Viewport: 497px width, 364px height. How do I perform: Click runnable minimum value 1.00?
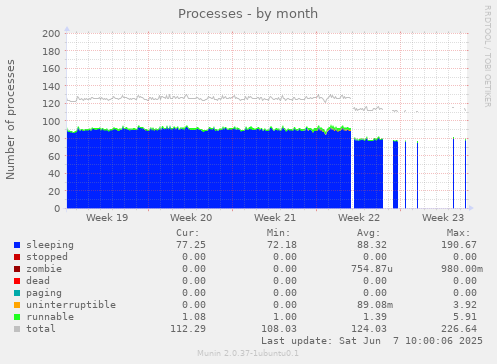pyautogui.click(x=285, y=317)
